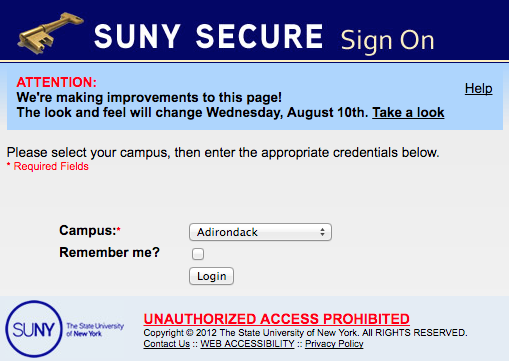
Task: Open the Contact Us link
Action: [167, 344]
